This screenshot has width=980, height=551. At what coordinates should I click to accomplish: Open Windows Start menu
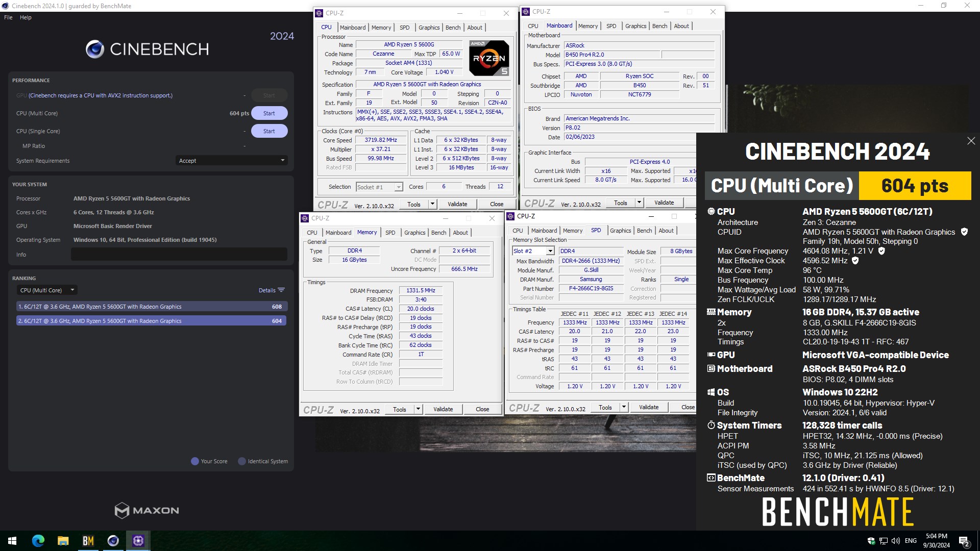[x=12, y=541]
